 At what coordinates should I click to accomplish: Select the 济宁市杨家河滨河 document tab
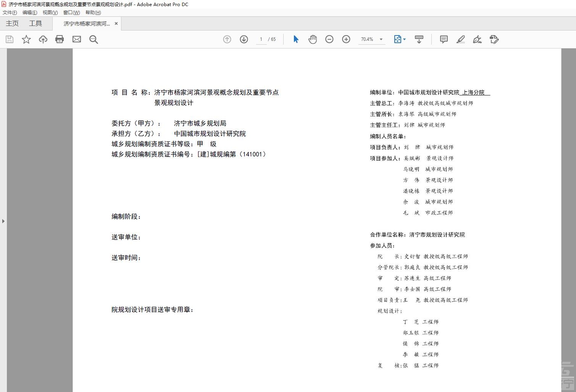click(87, 24)
